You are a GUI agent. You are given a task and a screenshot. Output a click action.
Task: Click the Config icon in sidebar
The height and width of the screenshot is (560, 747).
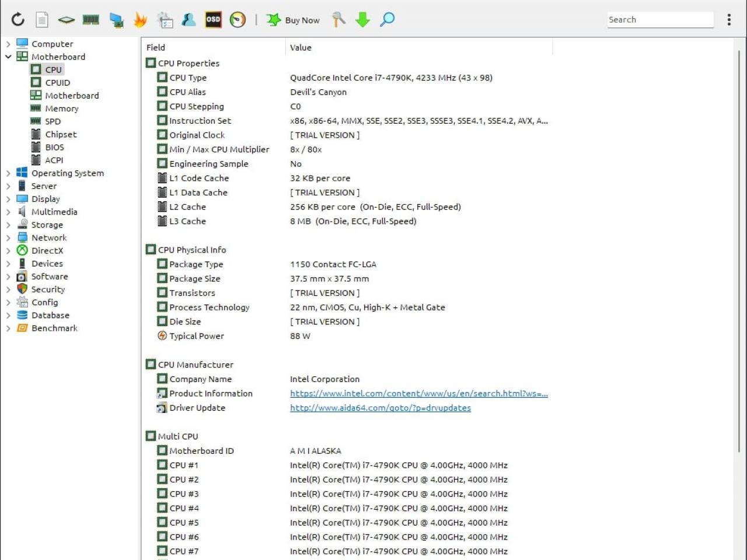pos(22,302)
